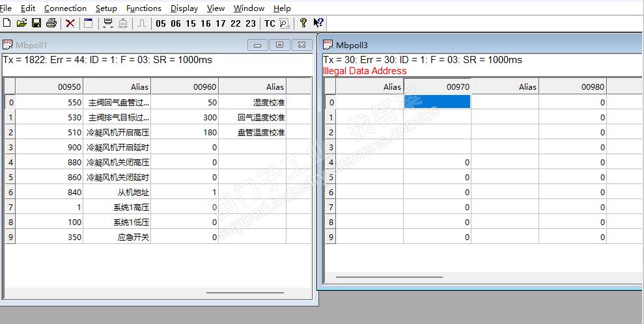Click the greyed Disconnect toolbar icon
This screenshot has width=644, height=324.
(x=123, y=23)
